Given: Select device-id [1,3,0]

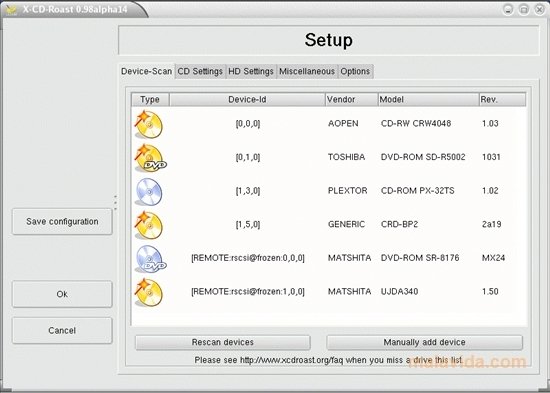Looking at the screenshot, I should [x=248, y=191].
